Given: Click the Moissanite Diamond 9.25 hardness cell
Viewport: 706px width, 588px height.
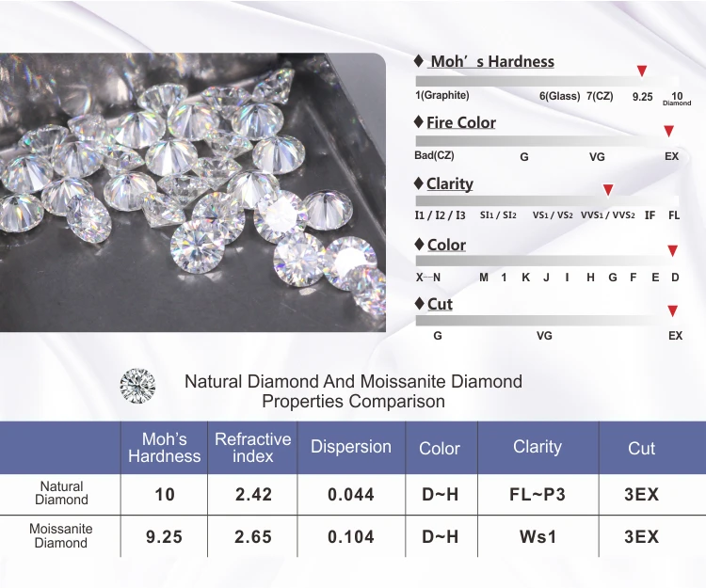Looking at the screenshot, I should coord(165,536).
